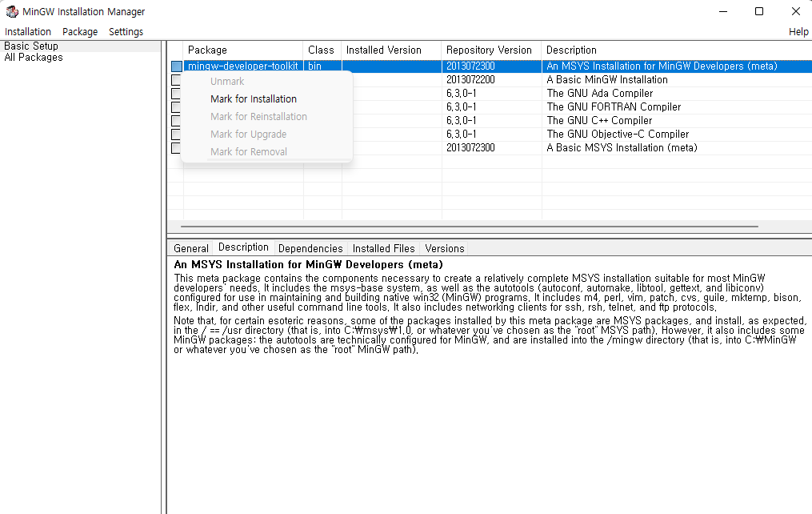Click repository version 2013072200
The height and width of the screenshot is (514, 812).
point(470,80)
